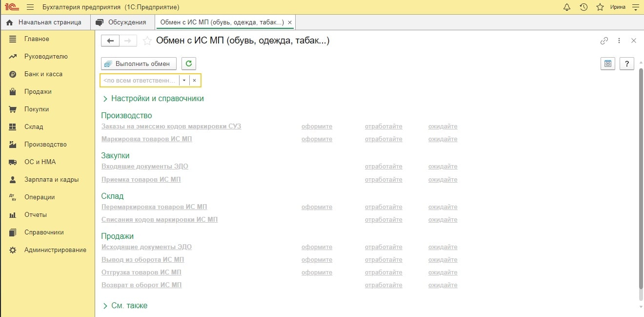
Task: Open Перемаркировка товаров ИС МП link
Action: click(154, 207)
